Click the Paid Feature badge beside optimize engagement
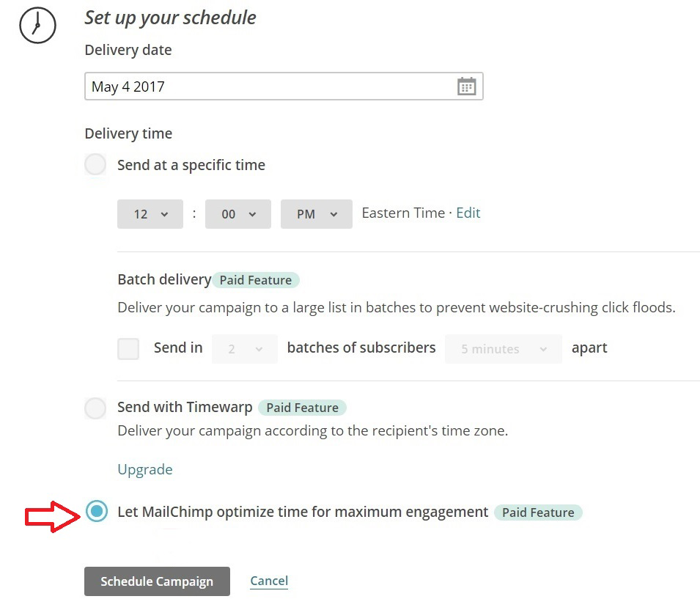Screen dimensions: 700x610 (539, 512)
